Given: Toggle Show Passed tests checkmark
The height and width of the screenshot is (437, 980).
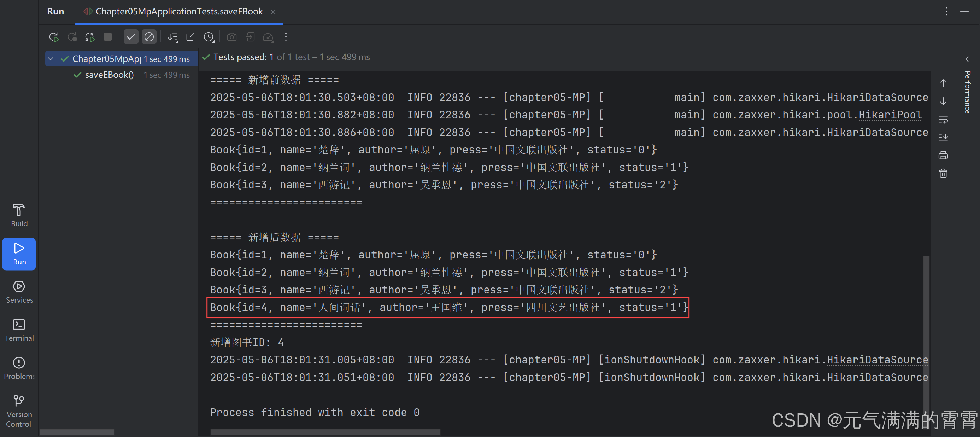Looking at the screenshot, I should point(130,37).
